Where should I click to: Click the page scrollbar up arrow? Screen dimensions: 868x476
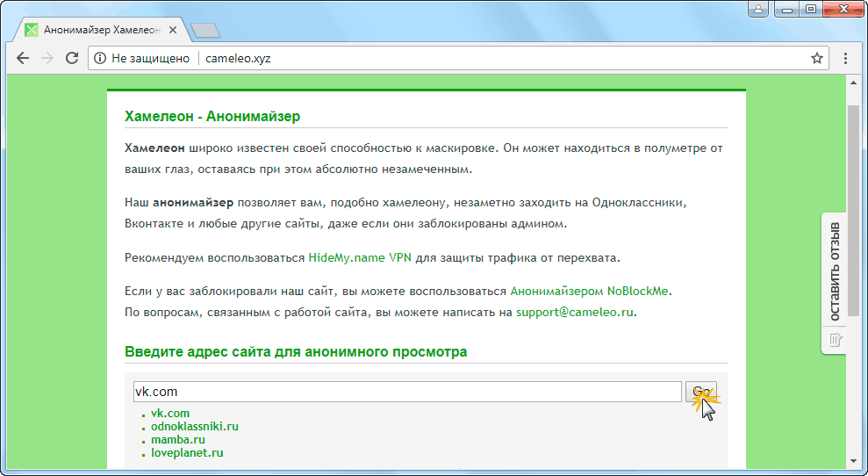click(853, 82)
